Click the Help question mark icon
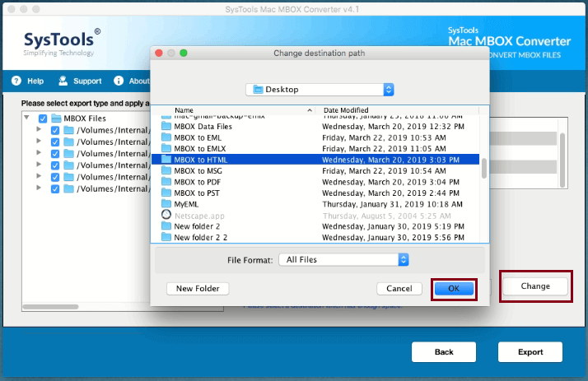Screen dimensions: 588x381 click(x=16, y=81)
